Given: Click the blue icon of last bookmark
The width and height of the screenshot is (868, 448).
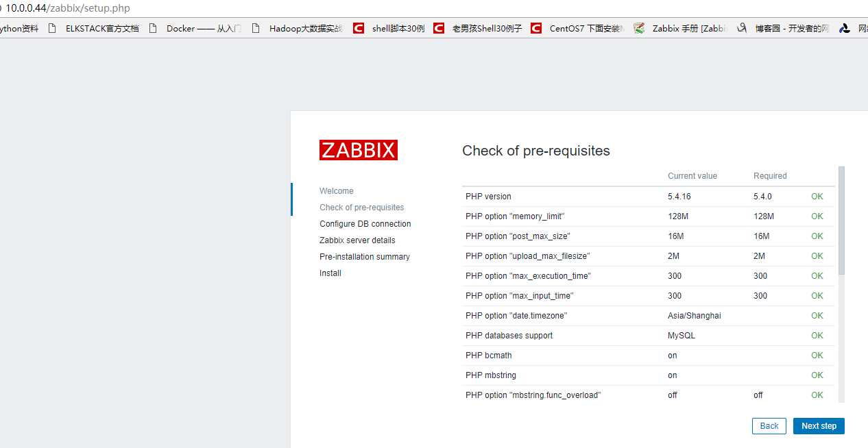Looking at the screenshot, I should [x=845, y=28].
